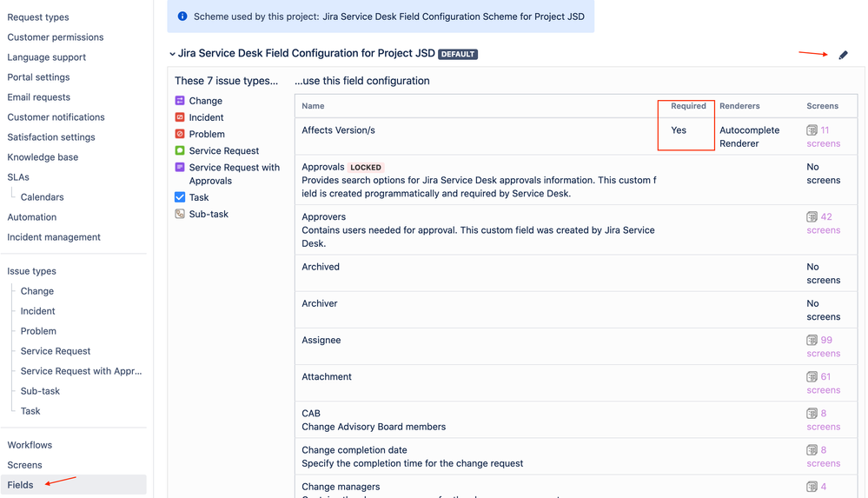Open Customer permissions settings
Image resolution: width=868 pixels, height=498 pixels.
(56, 37)
